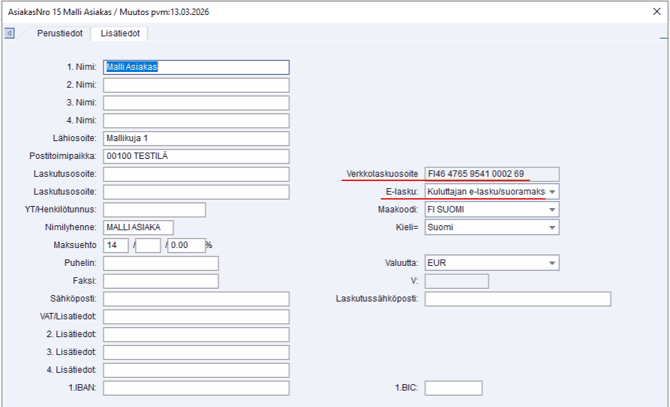Click the 1.IBAN input field
This screenshot has height=407, width=670.
(x=196, y=388)
